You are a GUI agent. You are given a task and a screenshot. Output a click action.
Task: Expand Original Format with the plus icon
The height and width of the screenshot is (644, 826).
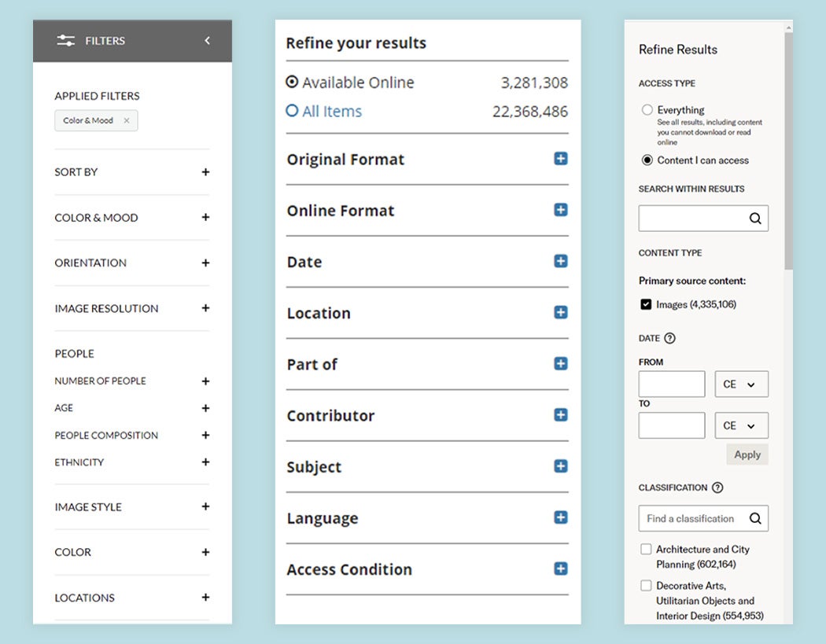click(x=560, y=159)
